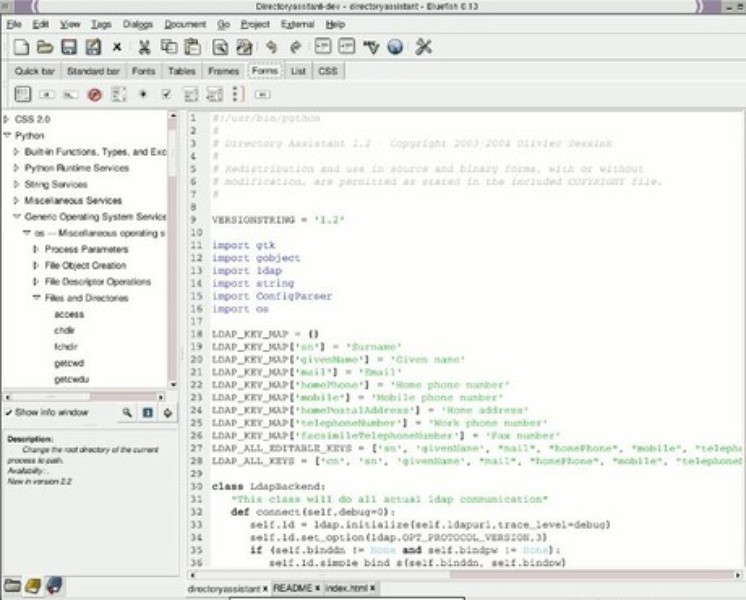Screen dimensions: 746x600
Task: Switch to the function reference book tab
Action: click(x=33, y=586)
